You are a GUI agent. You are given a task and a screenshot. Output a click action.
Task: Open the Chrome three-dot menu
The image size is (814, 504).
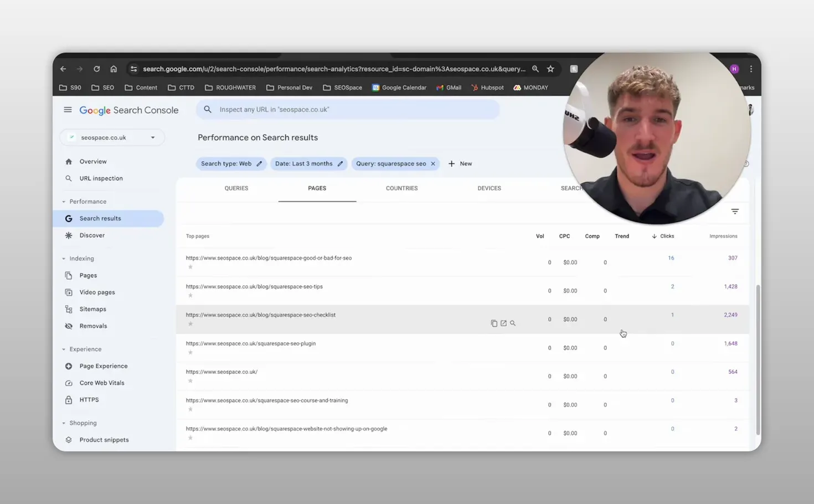[x=751, y=69]
